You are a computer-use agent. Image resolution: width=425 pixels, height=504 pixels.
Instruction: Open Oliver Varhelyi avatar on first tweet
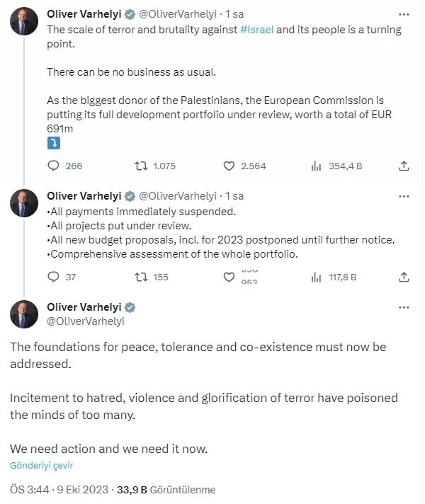pos(23,21)
